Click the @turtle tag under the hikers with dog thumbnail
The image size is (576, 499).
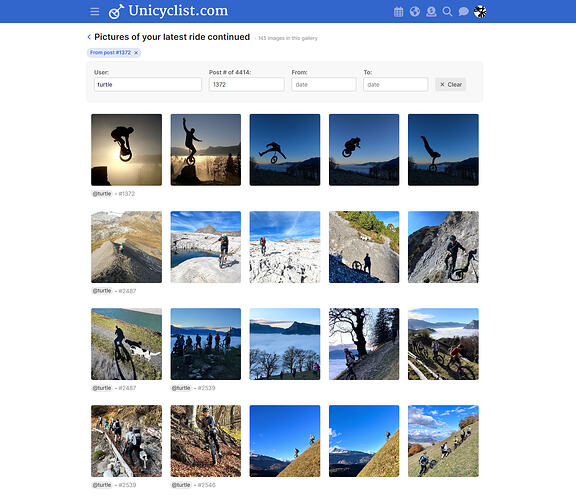coord(102,485)
